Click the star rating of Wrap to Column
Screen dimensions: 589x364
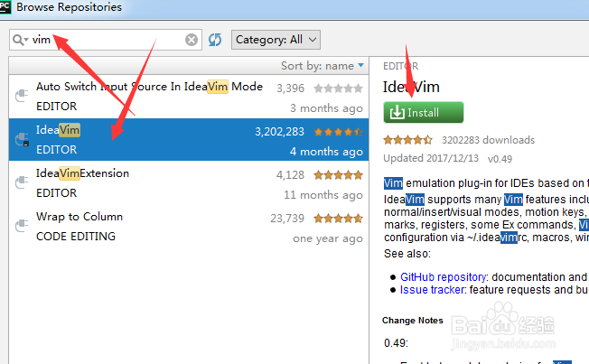coord(339,219)
